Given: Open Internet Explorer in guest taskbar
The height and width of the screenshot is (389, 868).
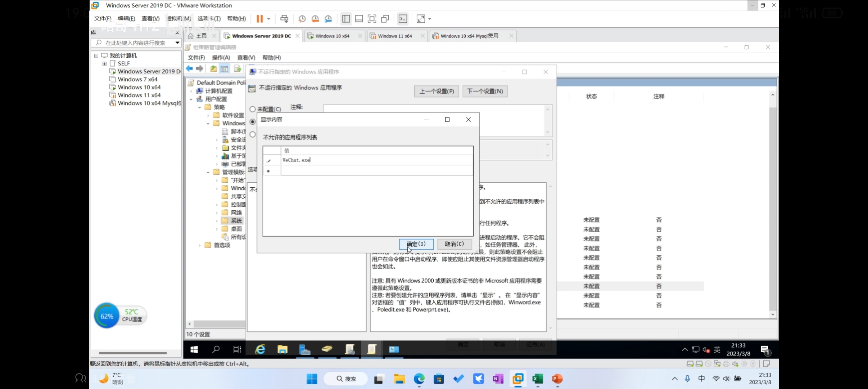Looking at the screenshot, I should [260, 349].
